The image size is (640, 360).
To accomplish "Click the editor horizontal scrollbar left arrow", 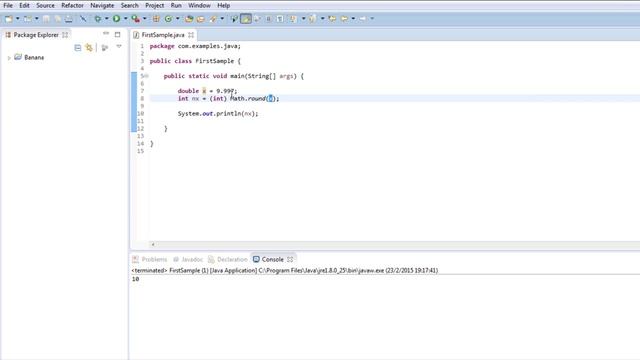I will click(x=153, y=244).
